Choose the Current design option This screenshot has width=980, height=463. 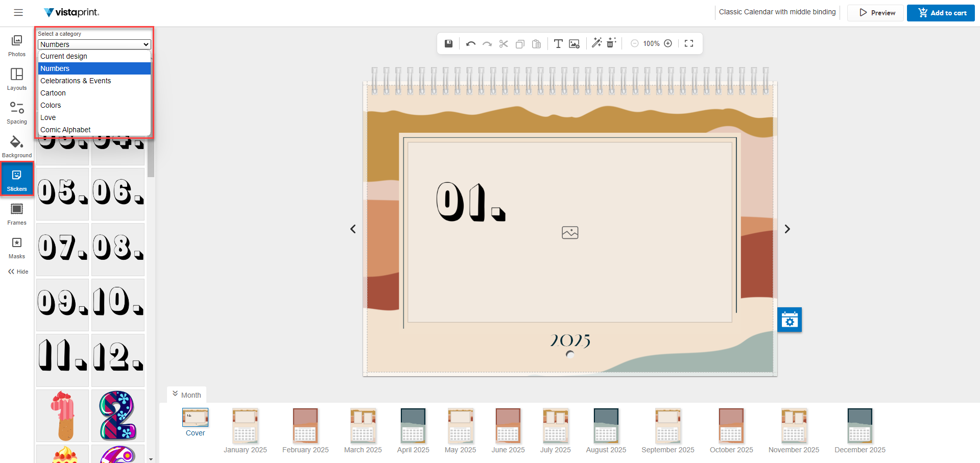point(94,56)
